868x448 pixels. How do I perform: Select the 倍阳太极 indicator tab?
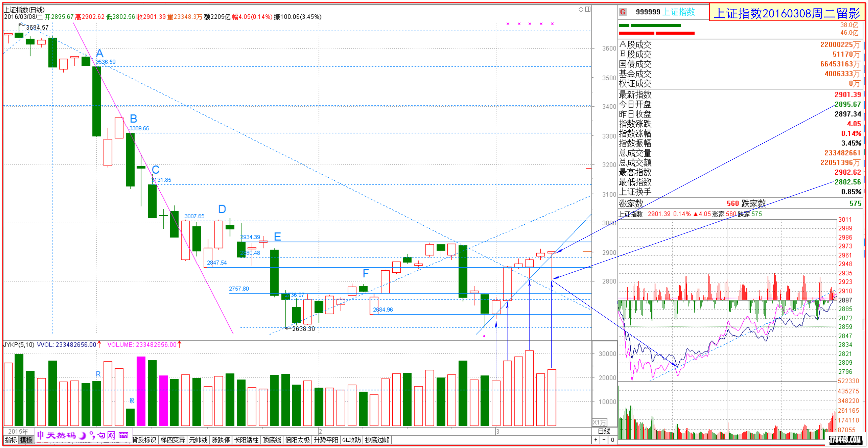click(x=297, y=440)
